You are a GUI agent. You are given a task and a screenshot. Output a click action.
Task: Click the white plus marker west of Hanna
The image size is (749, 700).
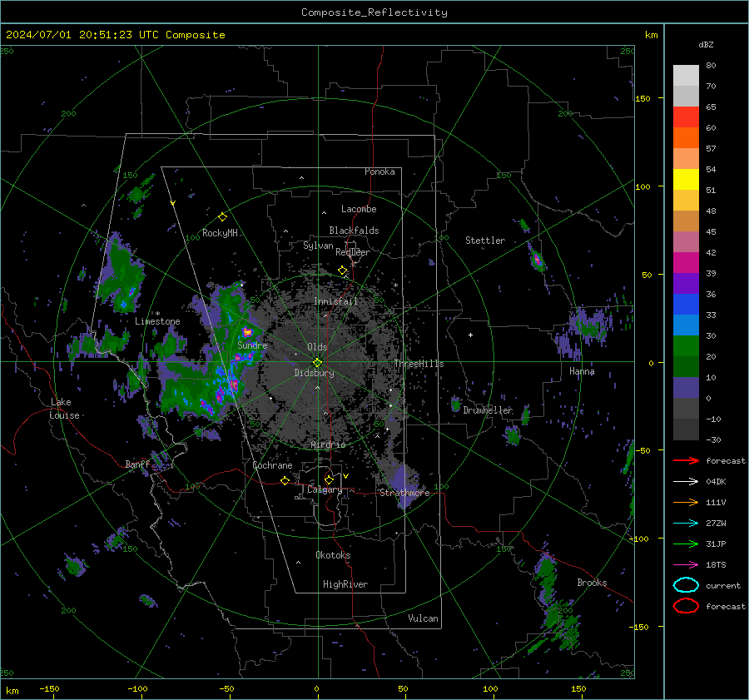470,335
